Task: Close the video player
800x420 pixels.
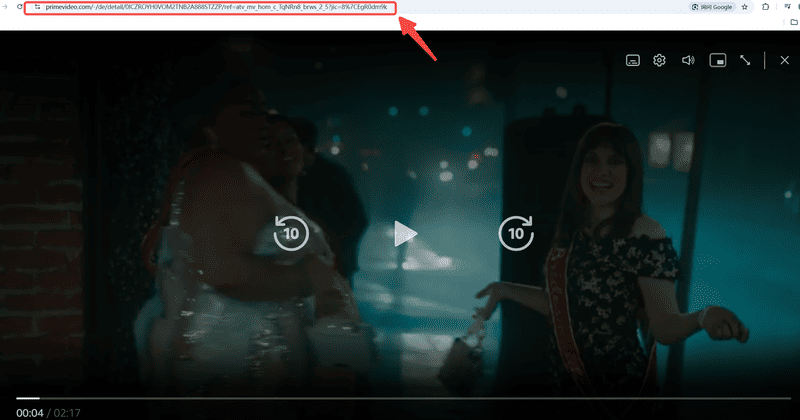Action: pyautogui.click(x=785, y=60)
